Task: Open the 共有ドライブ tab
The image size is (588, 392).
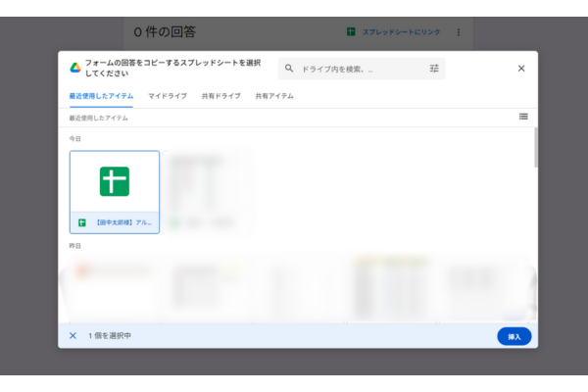Action: click(220, 96)
